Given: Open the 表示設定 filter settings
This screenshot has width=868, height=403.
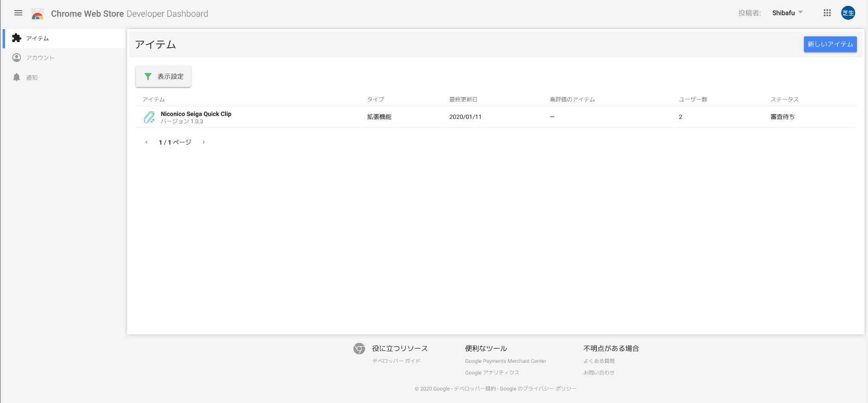Looking at the screenshot, I should (163, 76).
